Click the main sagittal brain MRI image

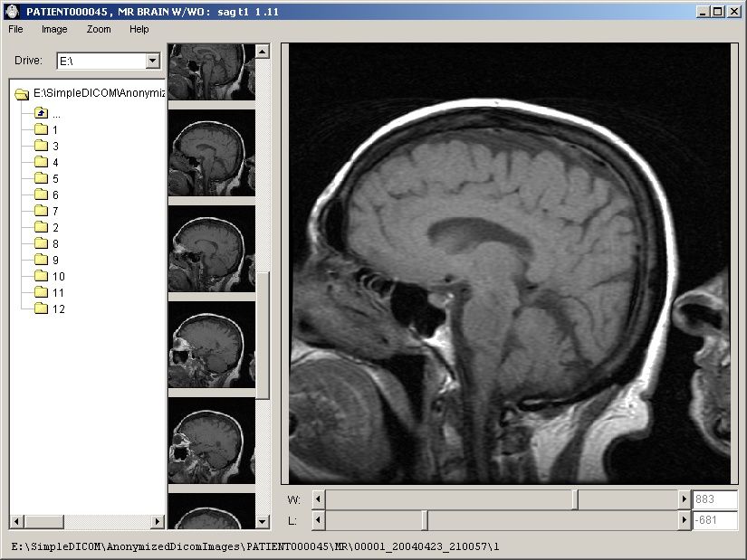click(x=510, y=263)
